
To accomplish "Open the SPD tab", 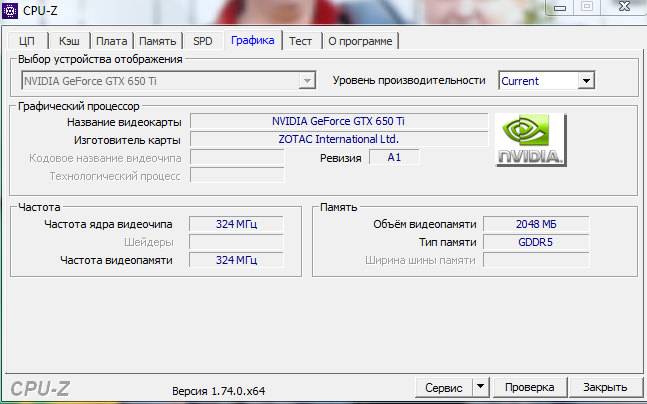I will click(203, 41).
